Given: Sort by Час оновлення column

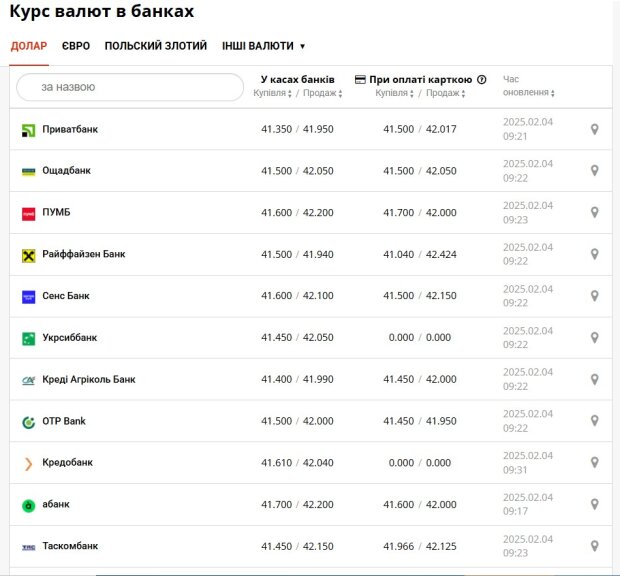Looking at the screenshot, I should (529, 86).
